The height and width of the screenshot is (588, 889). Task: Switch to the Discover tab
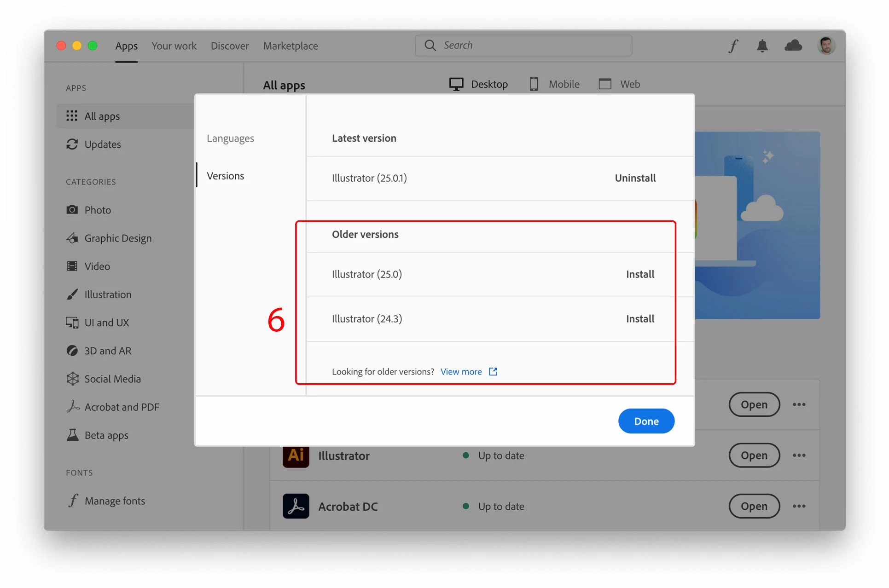[x=230, y=46]
